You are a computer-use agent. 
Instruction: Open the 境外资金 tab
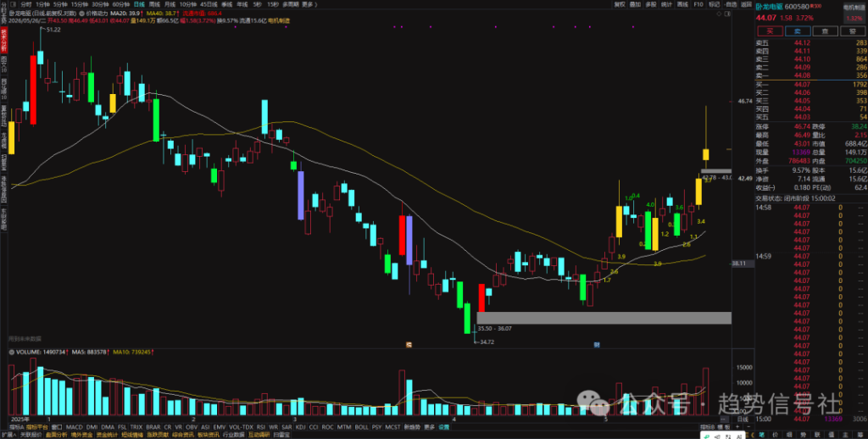pos(81,435)
